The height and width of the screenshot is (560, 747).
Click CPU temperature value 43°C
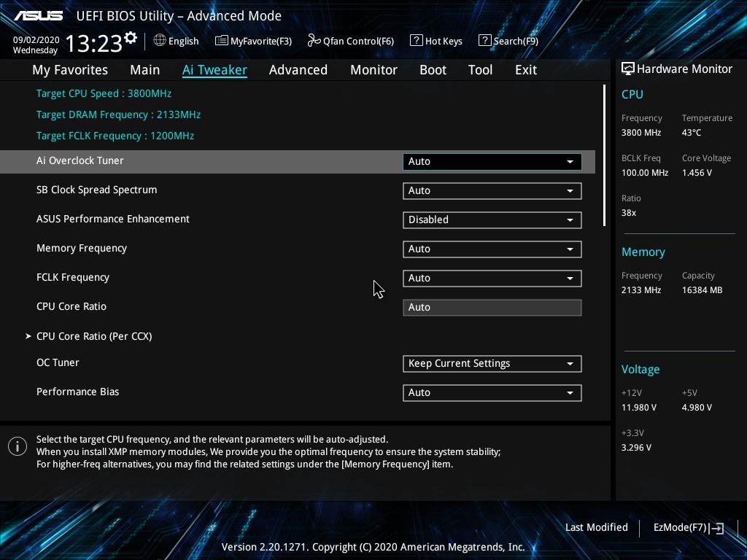(x=692, y=133)
